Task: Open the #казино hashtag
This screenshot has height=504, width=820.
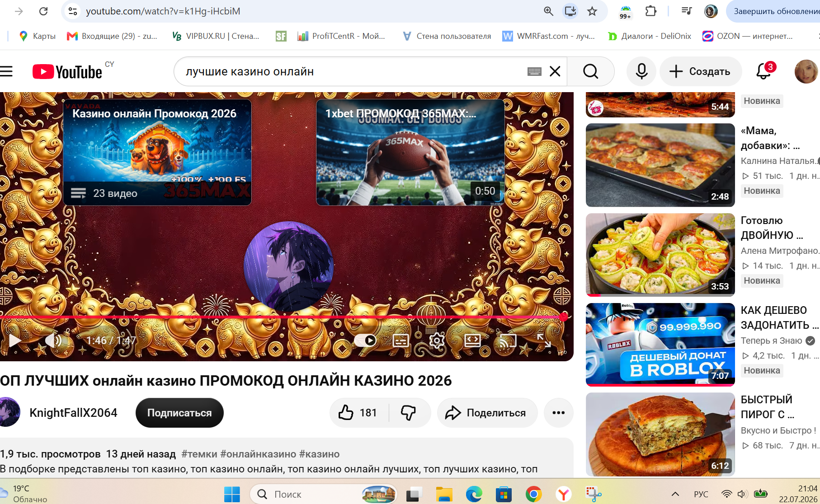Action: tap(319, 454)
